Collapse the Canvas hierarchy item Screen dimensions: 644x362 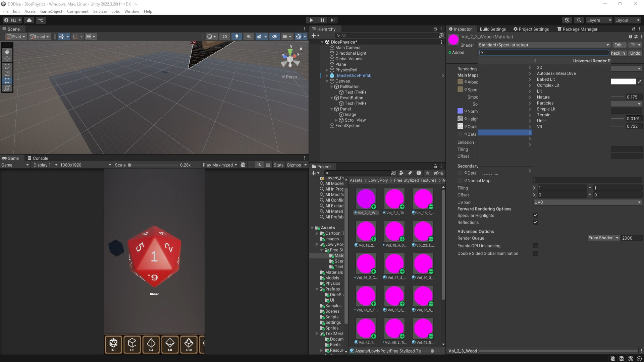(x=327, y=81)
